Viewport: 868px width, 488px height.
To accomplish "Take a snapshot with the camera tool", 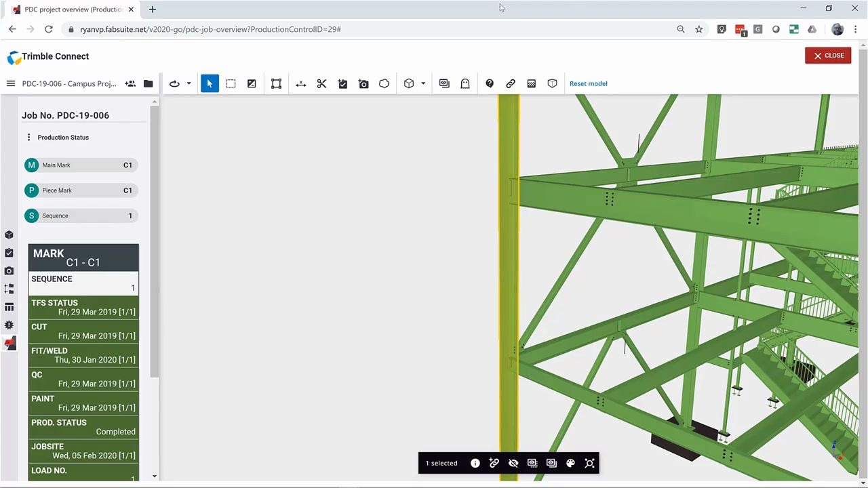I will coord(363,83).
